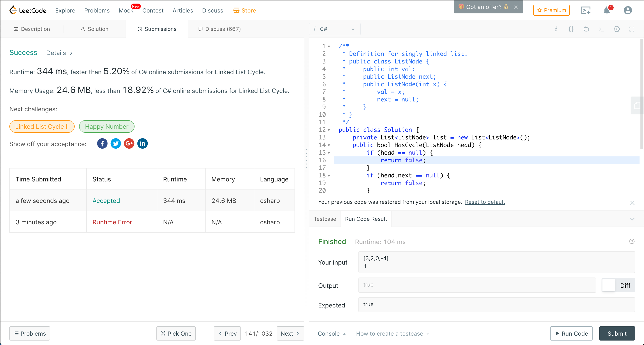Go to Prev problem
Screen dimensions: 644x345
coord(227,333)
